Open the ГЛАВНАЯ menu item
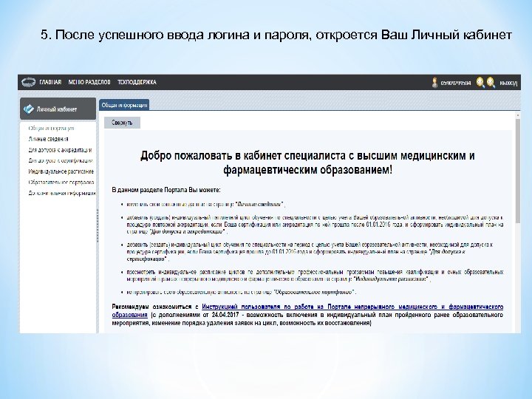 click(50, 82)
